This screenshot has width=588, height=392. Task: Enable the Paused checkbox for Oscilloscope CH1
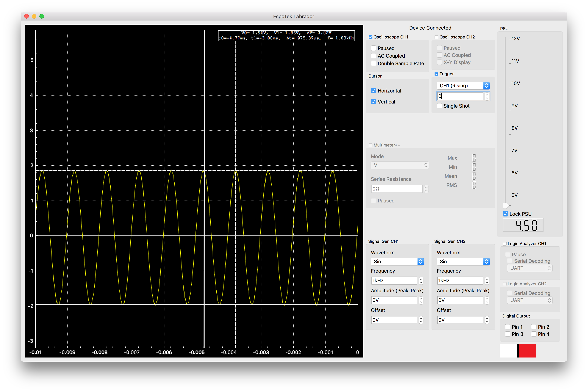click(373, 48)
